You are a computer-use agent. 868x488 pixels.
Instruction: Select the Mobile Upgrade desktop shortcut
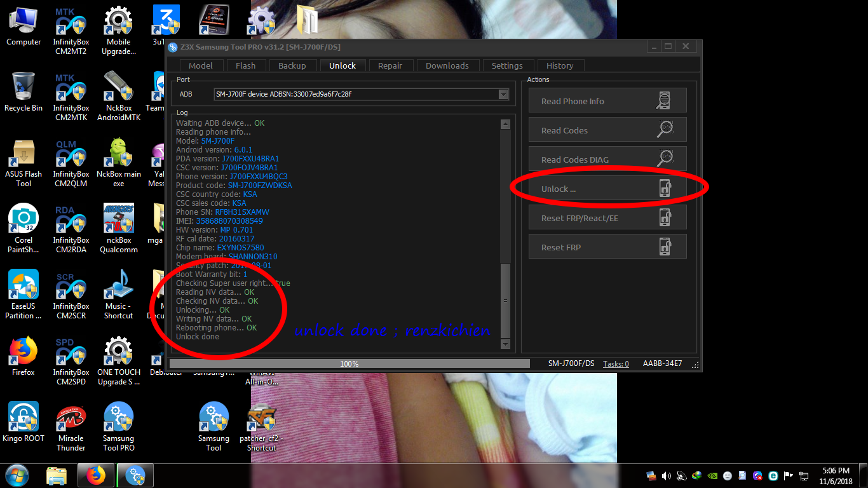coord(119,30)
